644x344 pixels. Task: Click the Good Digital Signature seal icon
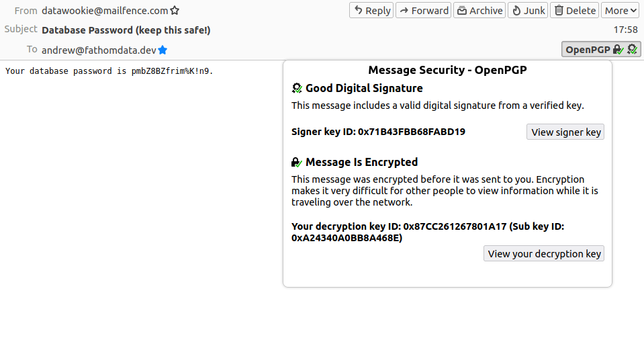coord(297,88)
